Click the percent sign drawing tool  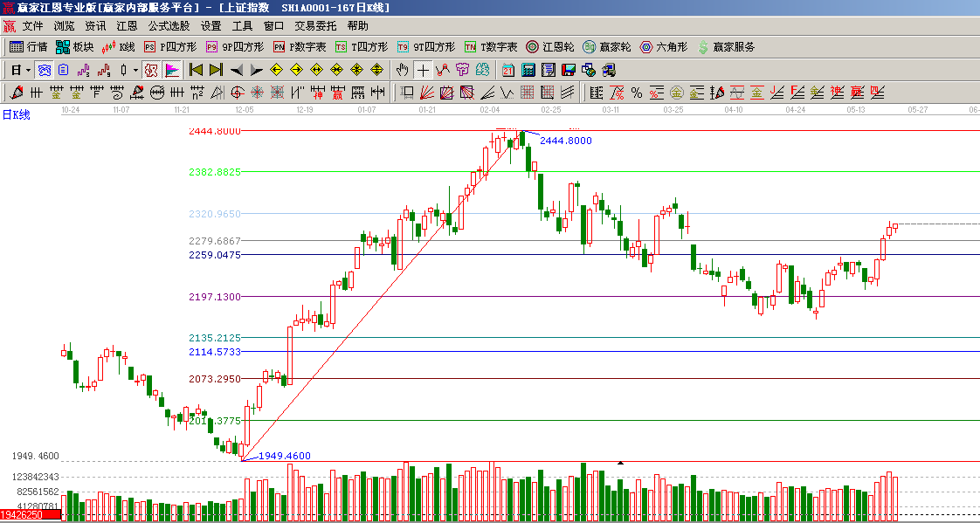click(x=637, y=93)
